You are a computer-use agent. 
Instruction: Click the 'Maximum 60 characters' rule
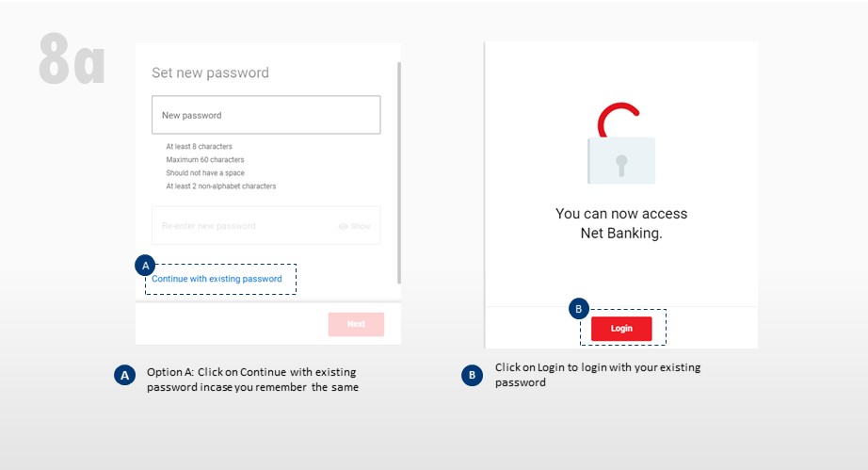(x=204, y=160)
